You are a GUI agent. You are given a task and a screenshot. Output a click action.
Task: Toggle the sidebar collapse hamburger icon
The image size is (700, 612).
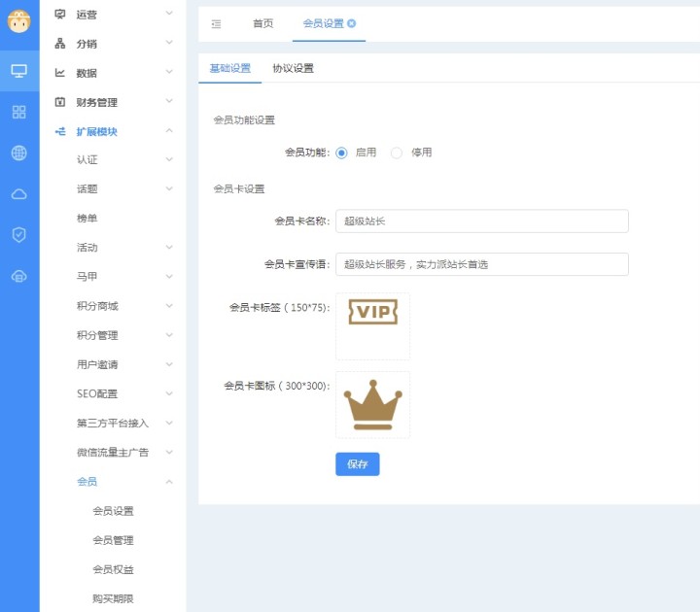pyautogui.click(x=216, y=23)
